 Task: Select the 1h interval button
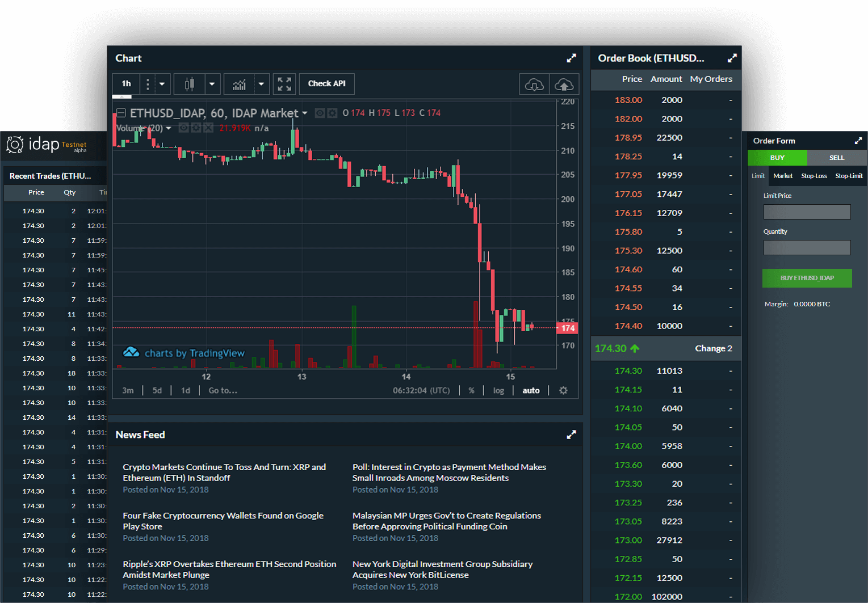126,84
